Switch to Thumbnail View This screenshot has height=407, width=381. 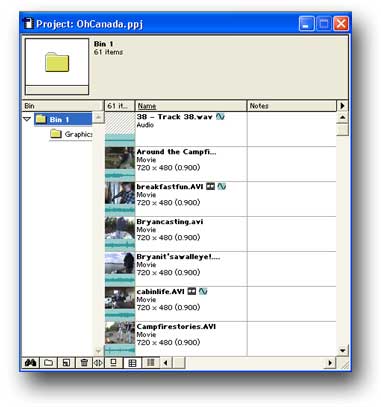click(x=132, y=363)
